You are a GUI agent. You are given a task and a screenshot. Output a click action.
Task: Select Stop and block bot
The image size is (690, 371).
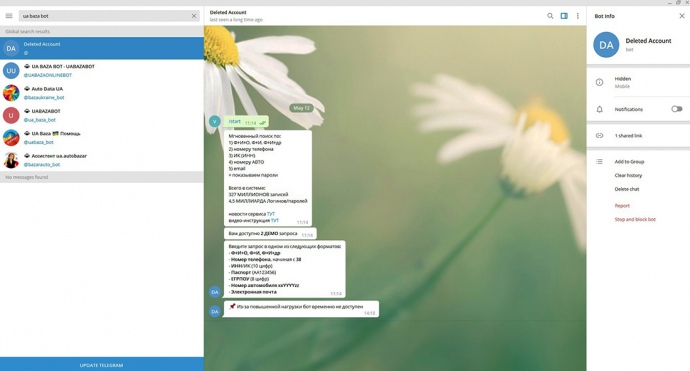click(635, 219)
